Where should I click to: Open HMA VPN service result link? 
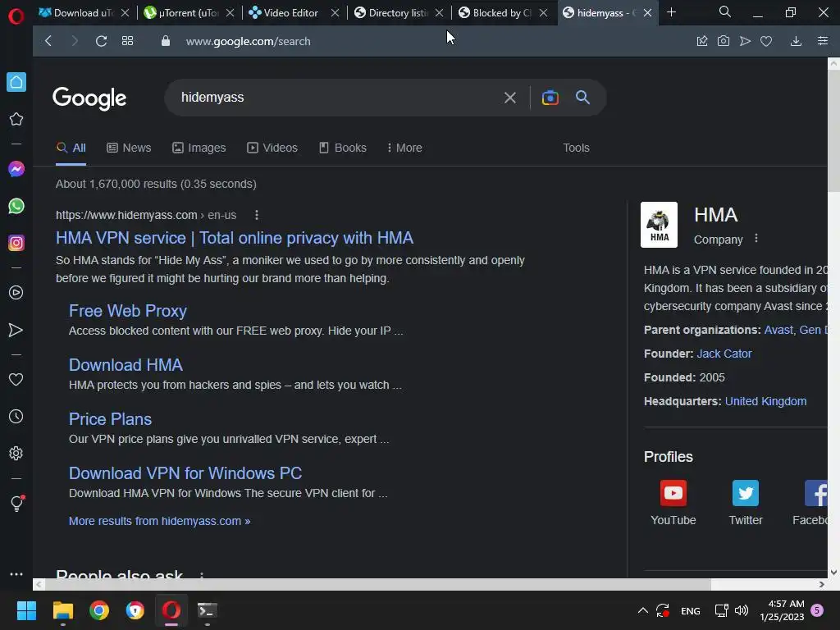[x=234, y=238]
